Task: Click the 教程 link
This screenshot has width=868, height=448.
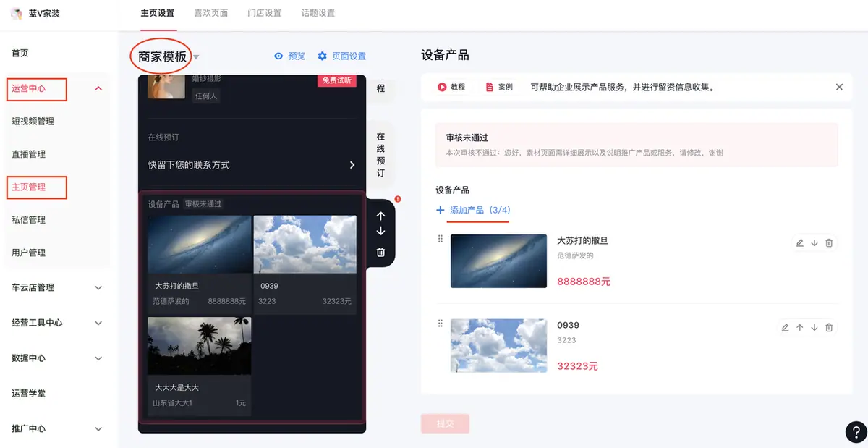Action: (458, 87)
